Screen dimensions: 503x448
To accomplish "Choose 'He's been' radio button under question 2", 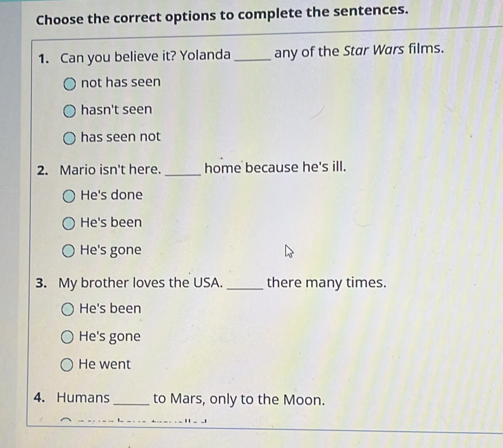I will [68, 224].
